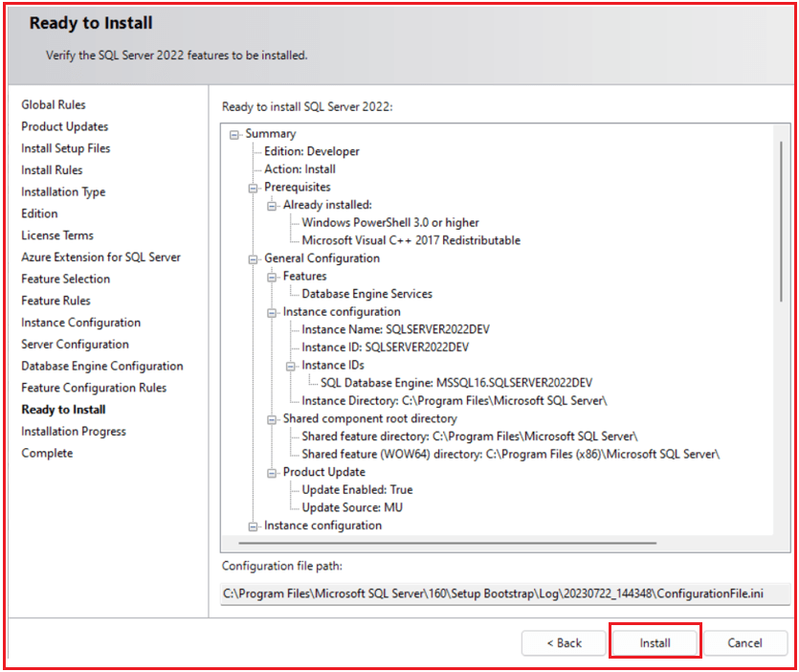This screenshot has height=672, width=799.
Task: Collapse the Summary tree node
Action: tap(233, 135)
